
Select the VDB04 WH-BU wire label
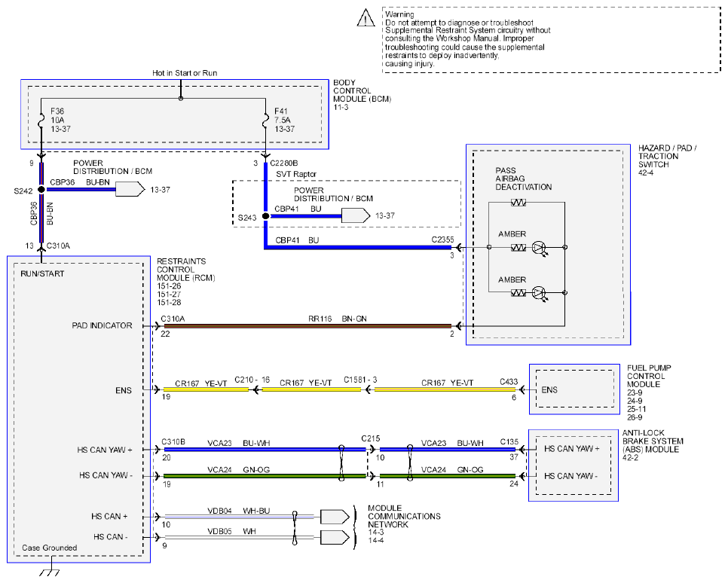239,511
